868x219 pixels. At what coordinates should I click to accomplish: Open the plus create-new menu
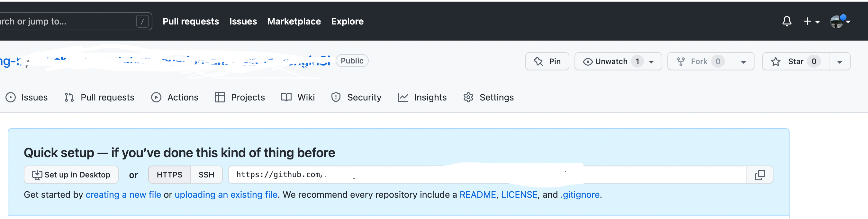coord(811,21)
